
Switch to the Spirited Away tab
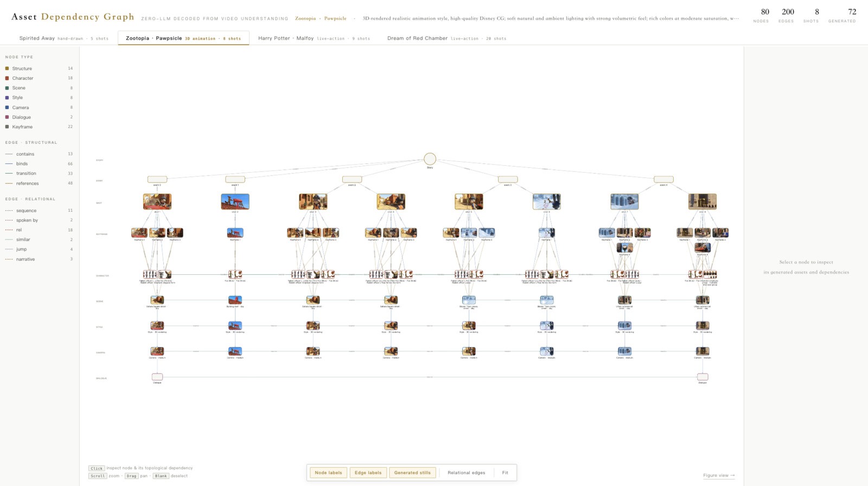[x=64, y=39]
